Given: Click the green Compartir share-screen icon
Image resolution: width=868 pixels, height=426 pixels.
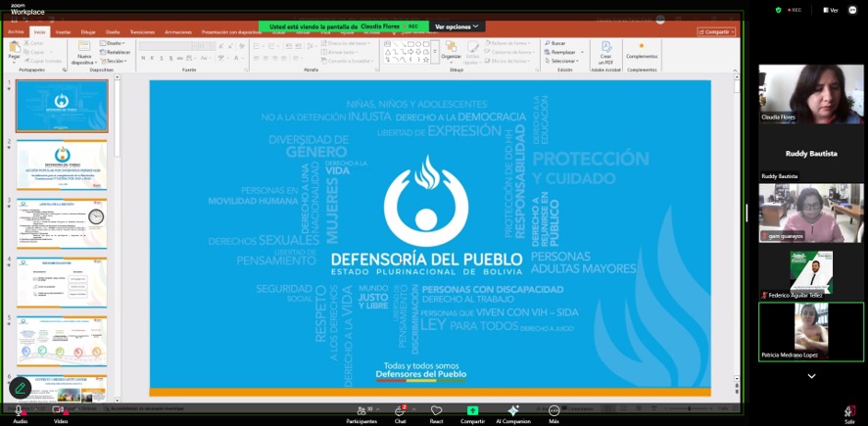Looking at the screenshot, I should pos(472,410).
